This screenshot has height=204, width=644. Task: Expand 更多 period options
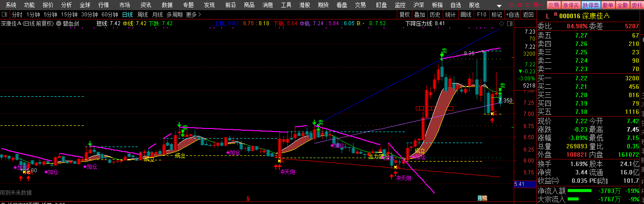tap(193, 15)
